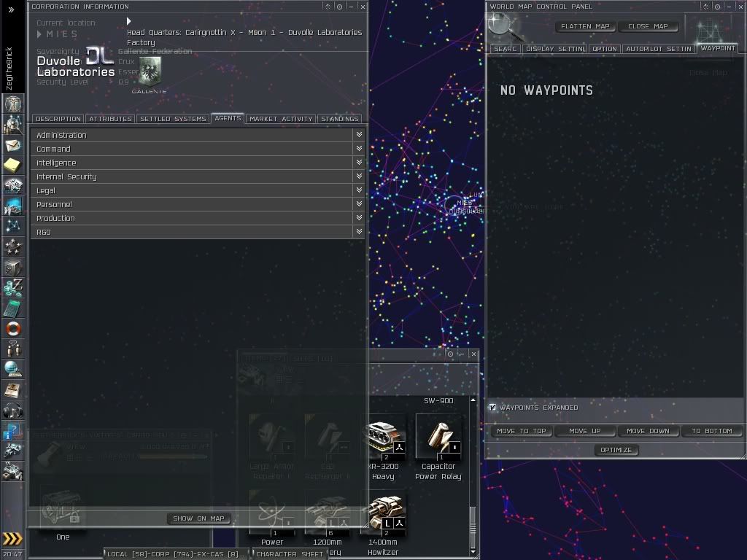Click the Move To Top waypoint button
This screenshot has height=560, width=747.
click(521, 431)
